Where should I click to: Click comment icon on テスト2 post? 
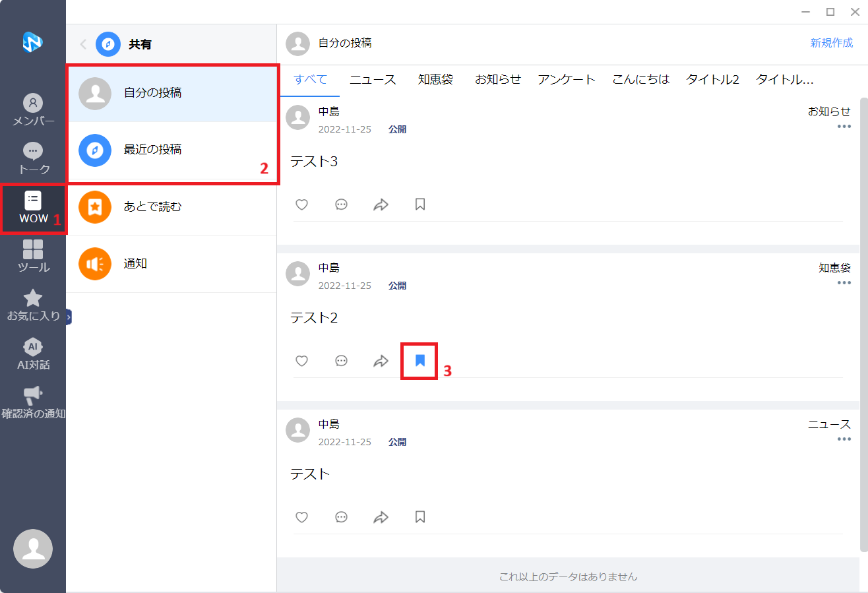(341, 361)
